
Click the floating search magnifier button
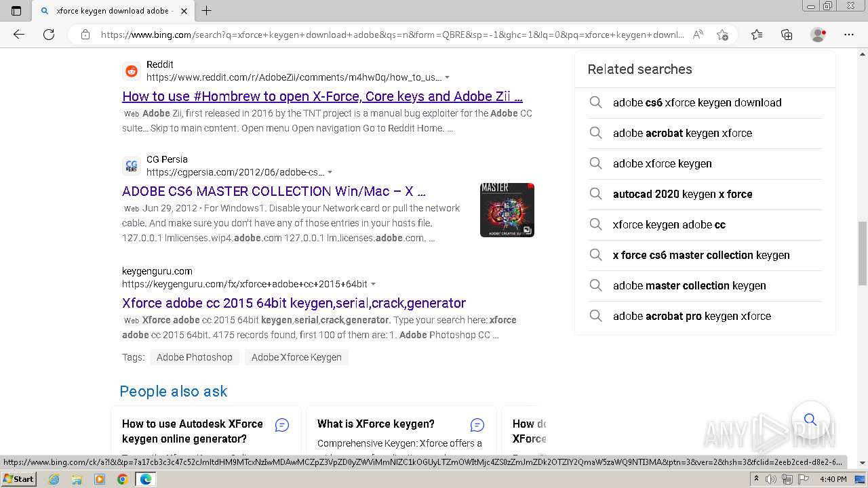point(810,420)
